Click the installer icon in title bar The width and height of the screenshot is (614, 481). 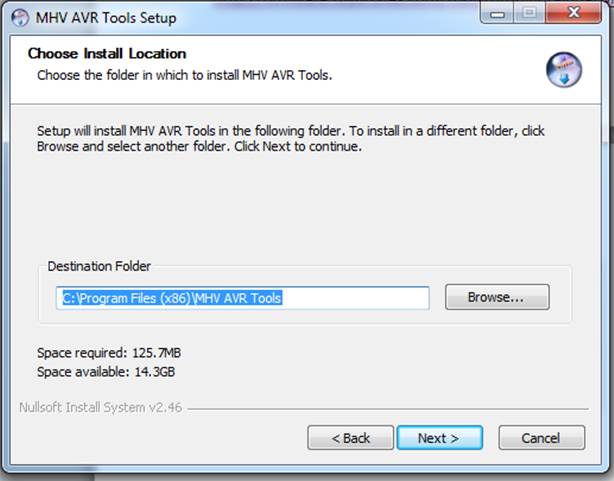19,17
